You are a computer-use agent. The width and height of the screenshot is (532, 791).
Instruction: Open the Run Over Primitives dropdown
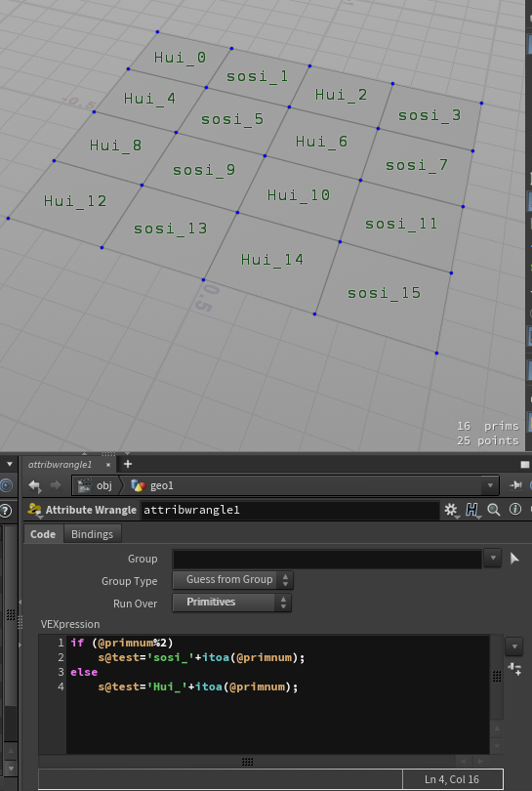231,602
